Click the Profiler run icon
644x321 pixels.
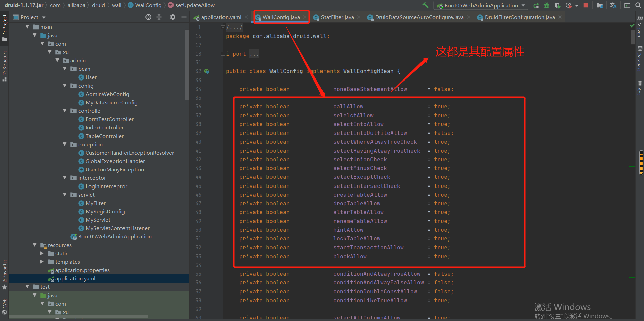click(568, 5)
